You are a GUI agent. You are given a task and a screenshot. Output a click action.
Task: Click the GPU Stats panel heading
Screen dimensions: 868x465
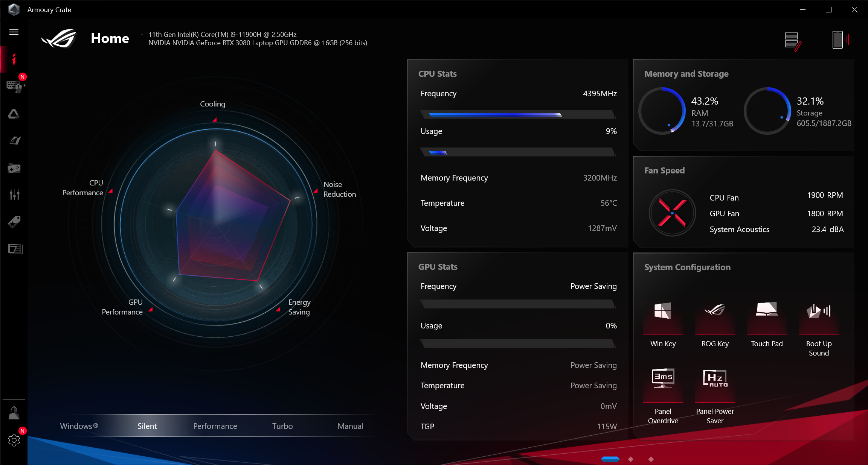[x=438, y=267]
